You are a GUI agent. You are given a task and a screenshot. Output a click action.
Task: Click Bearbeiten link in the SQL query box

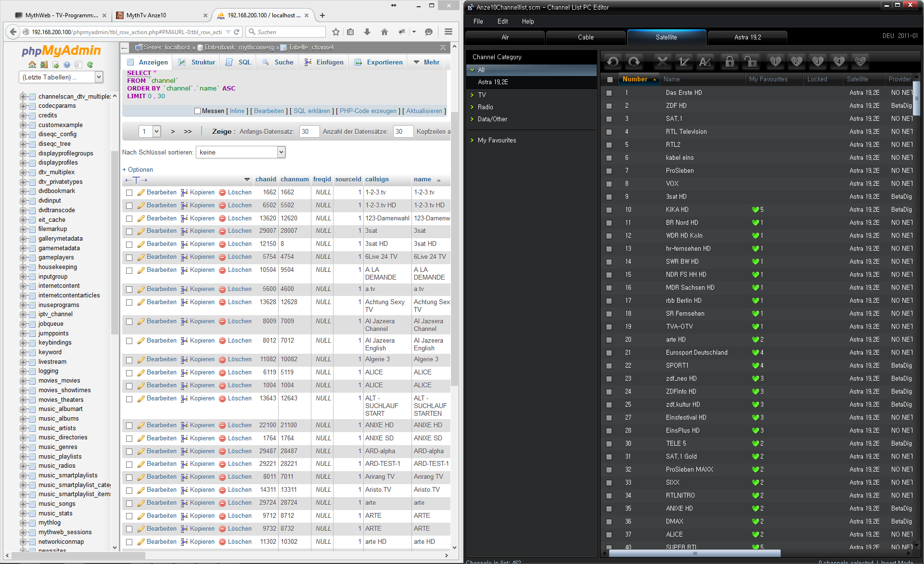(x=269, y=111)
